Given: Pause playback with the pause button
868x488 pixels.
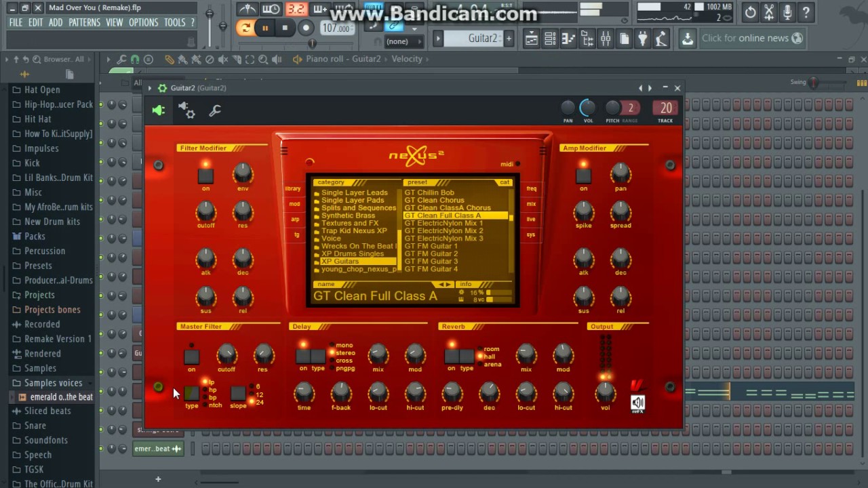Looking at the screenshot, I should [265, 28].
